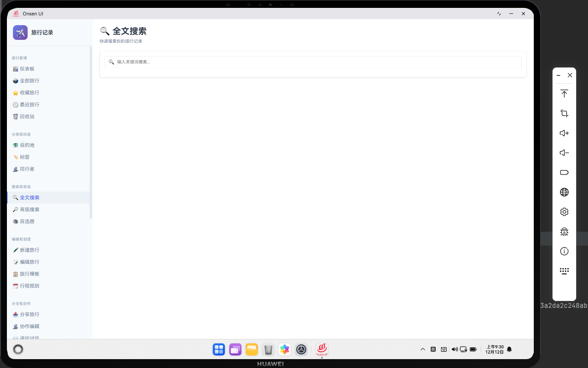
Task: Open the 收藏旅行 favorites section
Action: 30,92
